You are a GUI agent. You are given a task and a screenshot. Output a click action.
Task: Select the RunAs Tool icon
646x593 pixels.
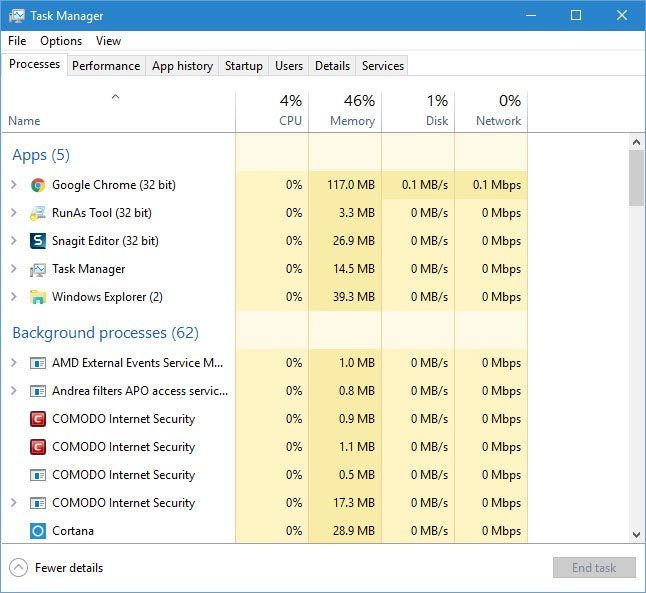coord(38,213)
